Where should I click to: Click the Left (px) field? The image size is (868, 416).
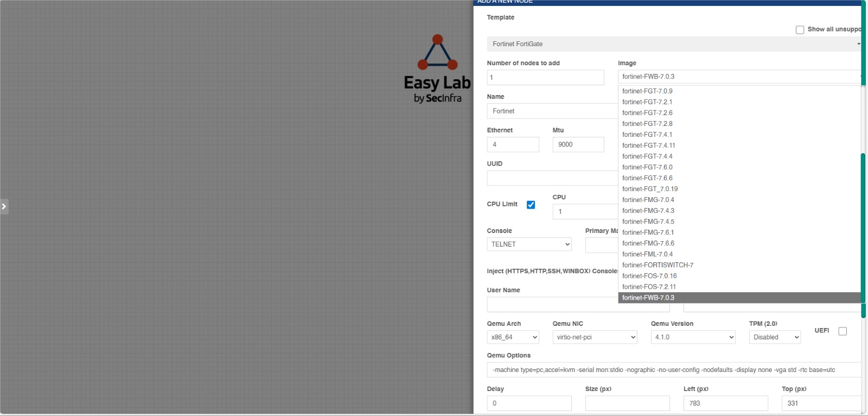pyautogui.click(x=726, y=404)
